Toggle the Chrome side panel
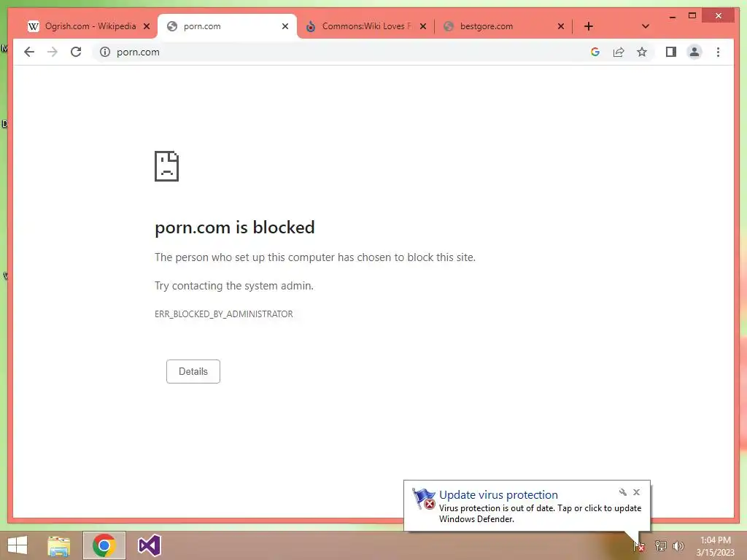 pyautogui.click(x=671, y=52)
